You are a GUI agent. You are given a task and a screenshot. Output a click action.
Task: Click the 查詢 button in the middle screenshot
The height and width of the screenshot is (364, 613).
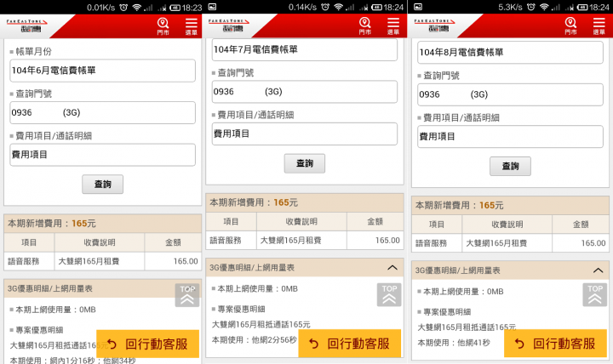click(305, 163)
